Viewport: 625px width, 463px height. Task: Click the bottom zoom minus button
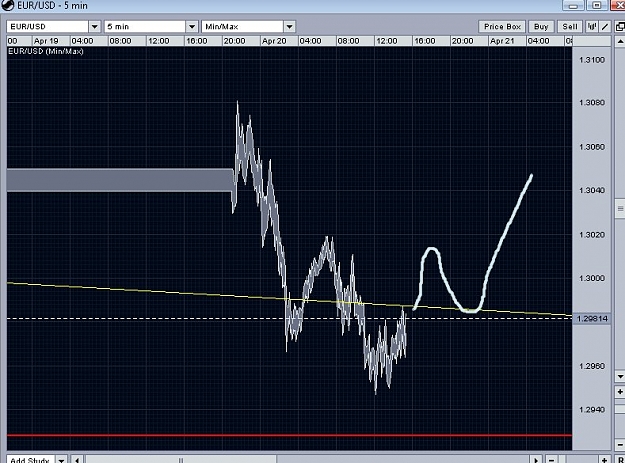pos(551,460)
